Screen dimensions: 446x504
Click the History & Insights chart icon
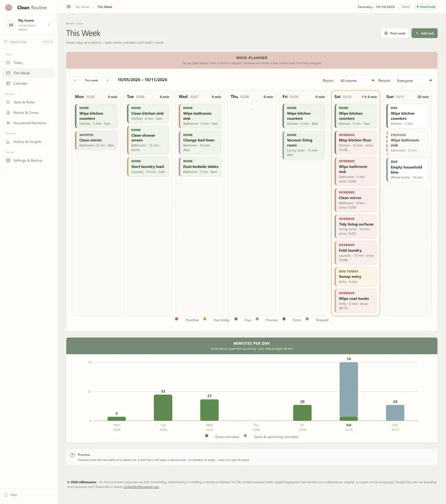[8, 142]
